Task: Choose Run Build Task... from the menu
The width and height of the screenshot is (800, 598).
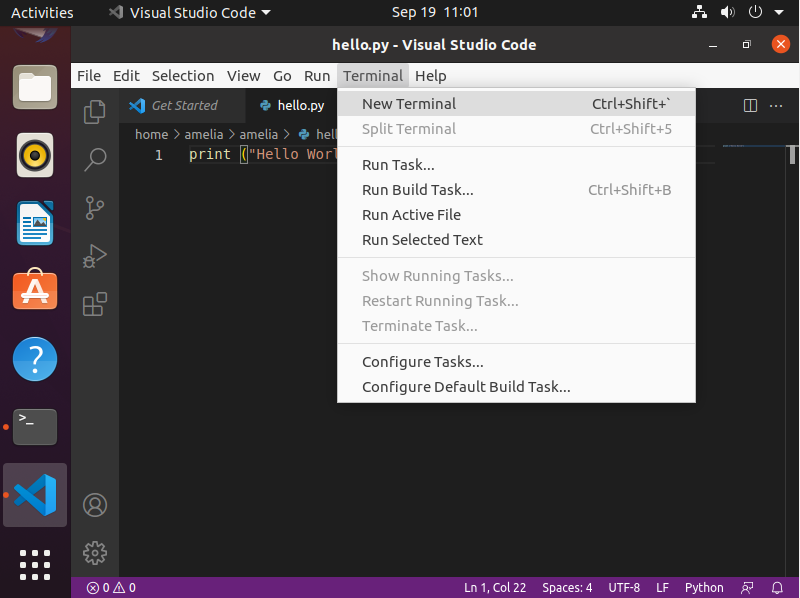Action: coord(516,190)
